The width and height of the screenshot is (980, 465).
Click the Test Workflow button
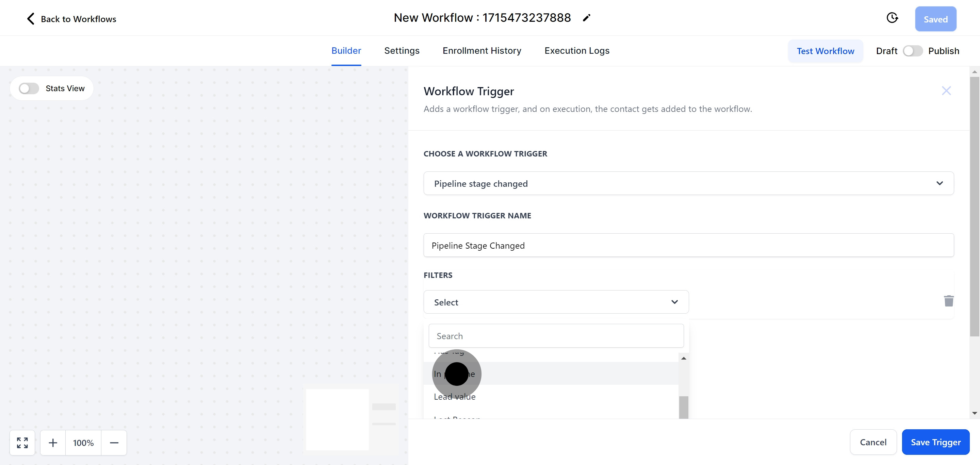(825, 51)
